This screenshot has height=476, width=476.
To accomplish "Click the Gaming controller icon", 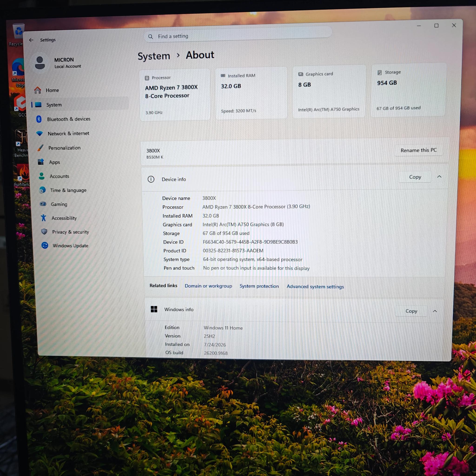I will pos(43,204).
